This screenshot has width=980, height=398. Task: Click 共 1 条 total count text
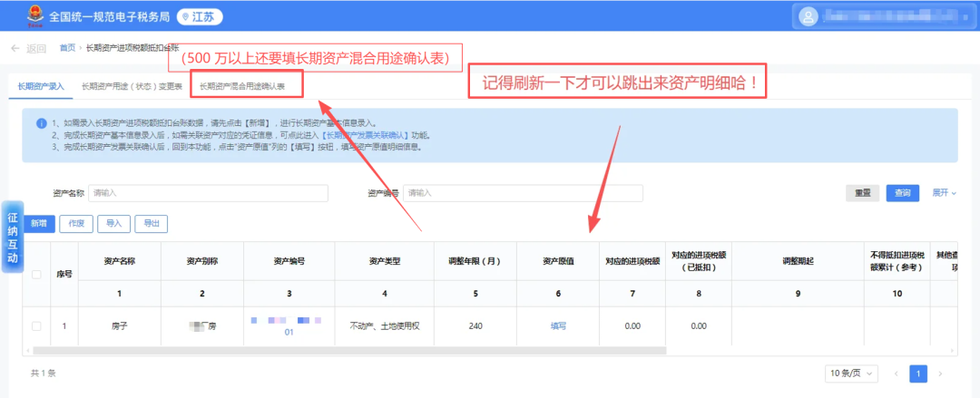coord(44,373)
